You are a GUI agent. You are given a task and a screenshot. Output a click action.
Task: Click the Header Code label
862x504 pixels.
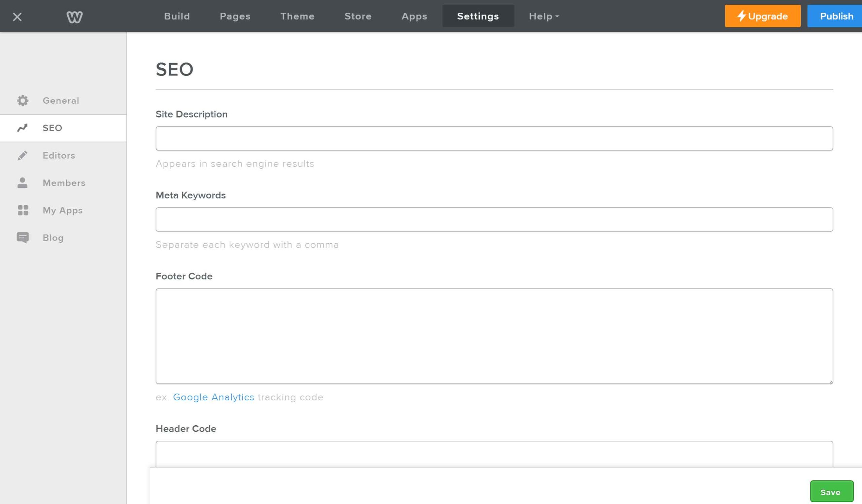click(186, 429)
